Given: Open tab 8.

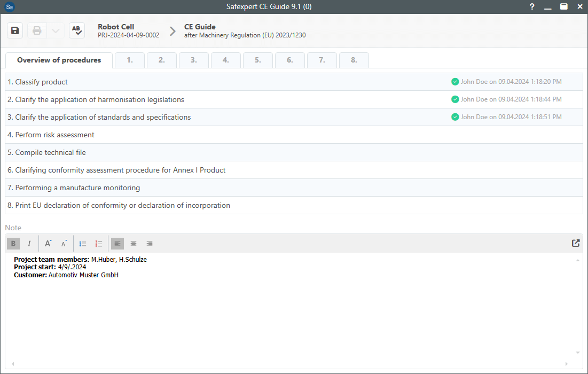Looking at the screenshot, I should [354, 60].
